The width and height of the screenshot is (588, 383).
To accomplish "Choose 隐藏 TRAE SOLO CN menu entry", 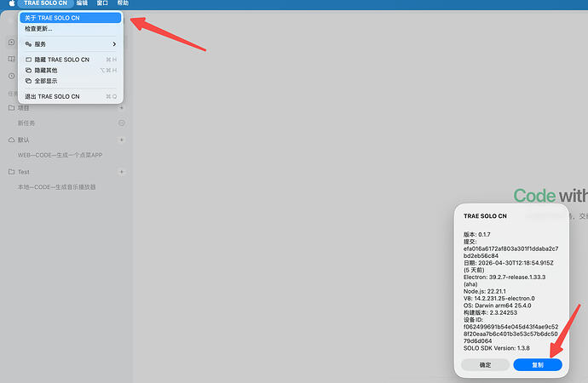I will click(71, 60).
